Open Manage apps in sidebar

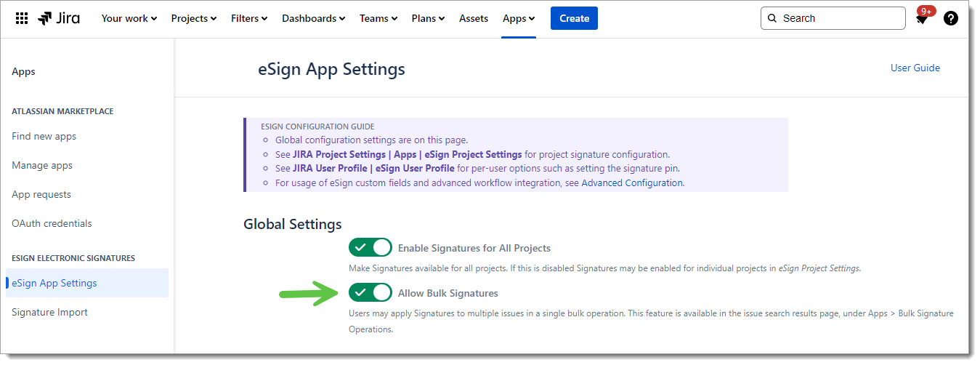[42, 165]
